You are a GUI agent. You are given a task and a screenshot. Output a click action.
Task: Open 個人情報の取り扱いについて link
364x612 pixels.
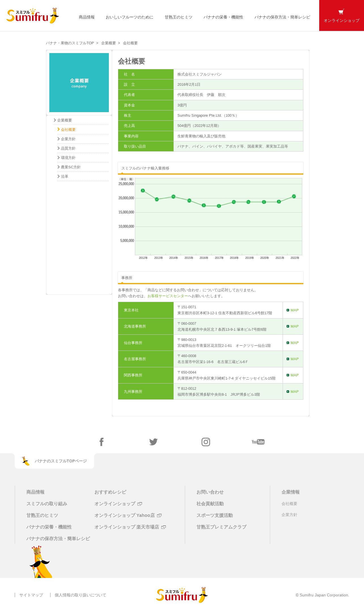81,595
